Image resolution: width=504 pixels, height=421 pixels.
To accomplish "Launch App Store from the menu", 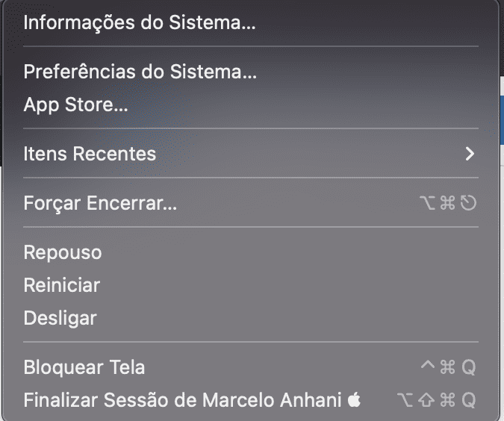I will [75, 105].
